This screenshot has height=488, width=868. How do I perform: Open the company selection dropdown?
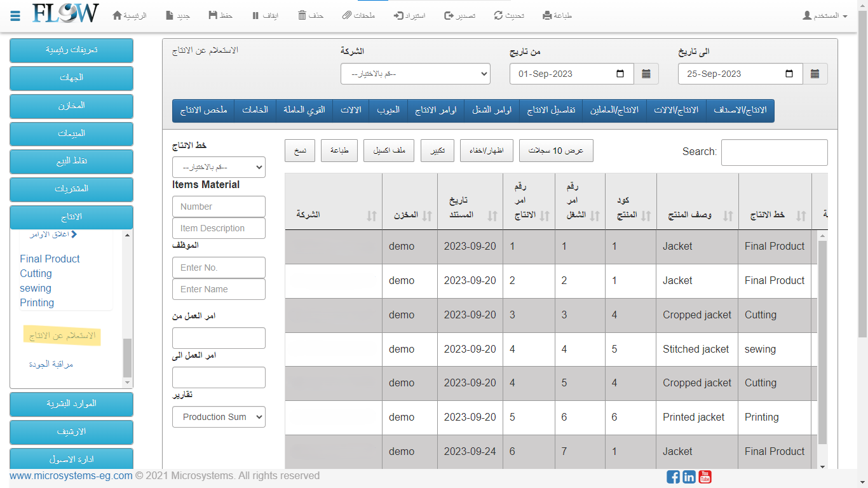pyautogui.click(x=416, y=74)
